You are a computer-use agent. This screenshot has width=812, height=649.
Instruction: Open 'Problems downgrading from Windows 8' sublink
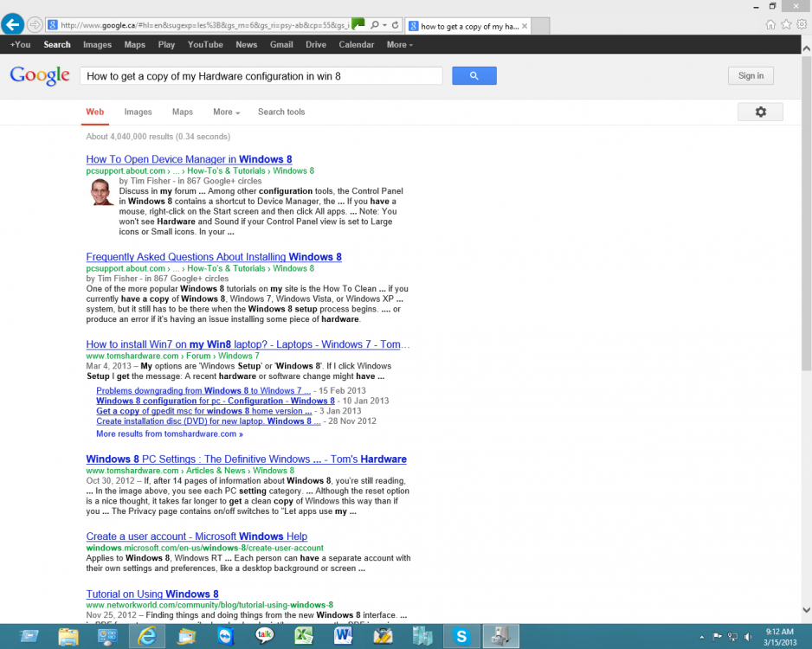click(x=203, y=391)
